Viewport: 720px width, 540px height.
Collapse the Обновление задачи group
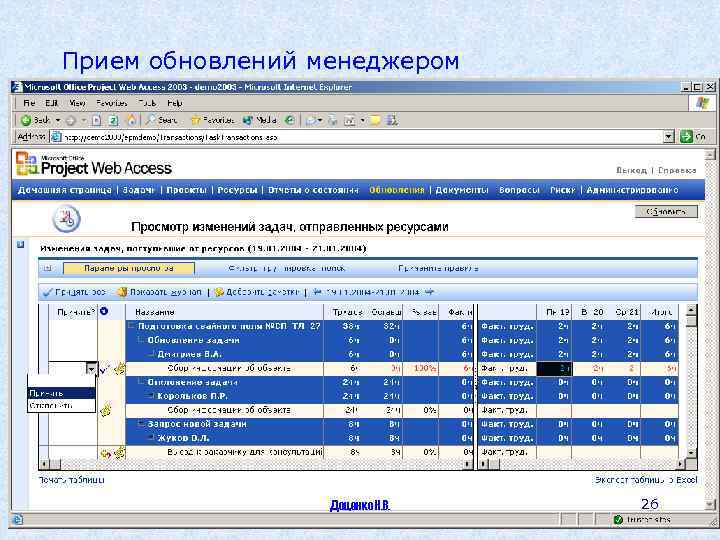click(x=141, y=340)
